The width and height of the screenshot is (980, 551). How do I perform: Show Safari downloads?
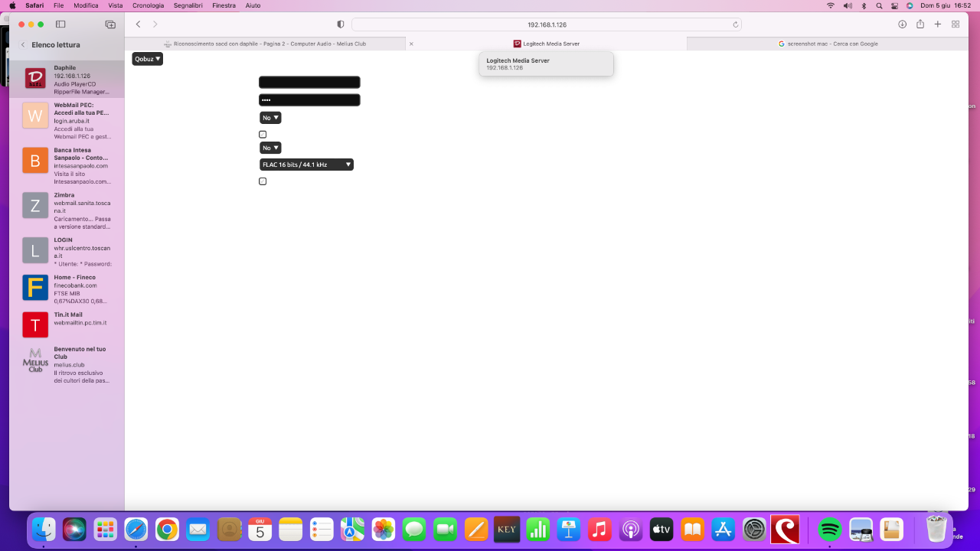[902, 24]
